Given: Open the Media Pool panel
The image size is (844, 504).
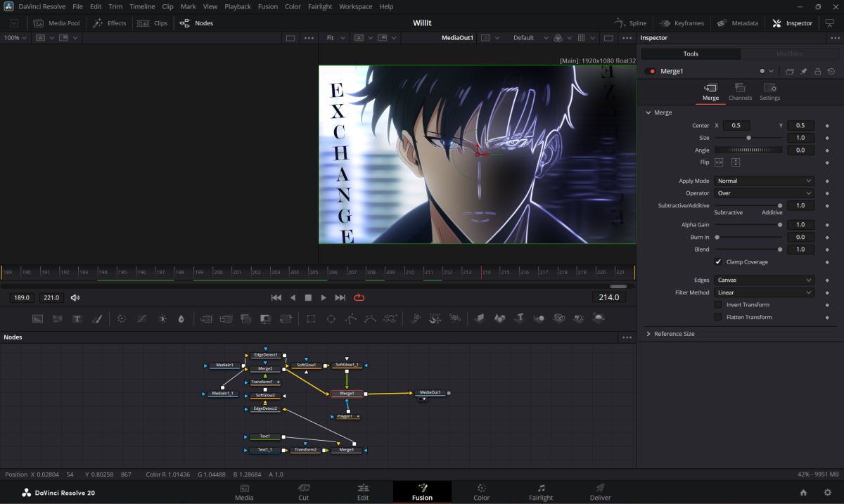Looking at the screenshot, I should click(x=57, y=23).
